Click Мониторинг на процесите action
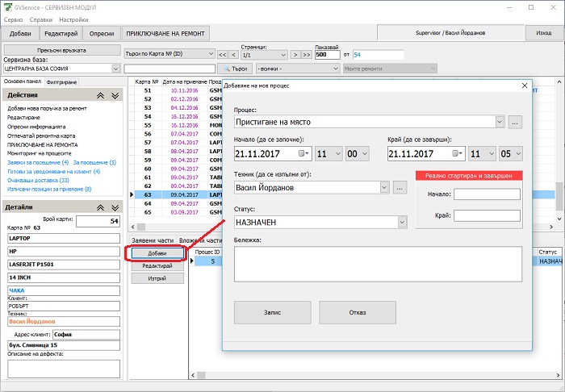565x392 pixels. pyautogui.click(x=40, y=153)
